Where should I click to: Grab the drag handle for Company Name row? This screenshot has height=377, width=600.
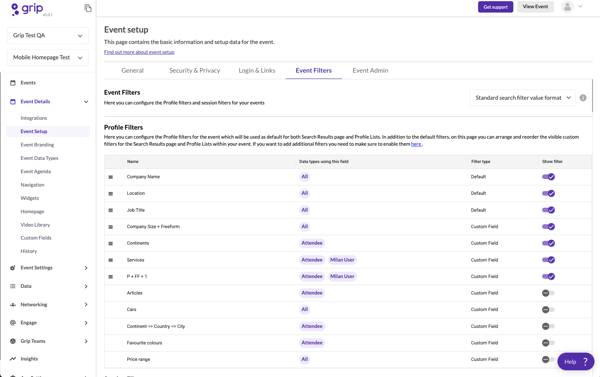(x=111, y=177)
